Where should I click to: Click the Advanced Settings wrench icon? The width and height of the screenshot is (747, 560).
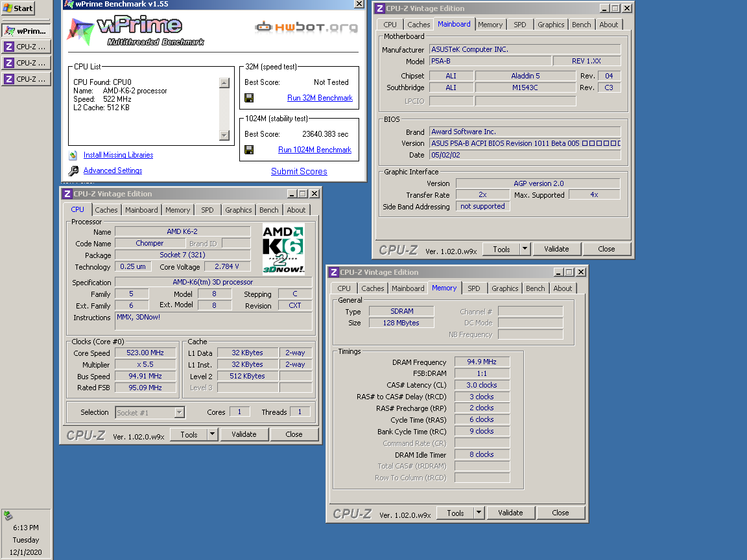click(73, 170)
